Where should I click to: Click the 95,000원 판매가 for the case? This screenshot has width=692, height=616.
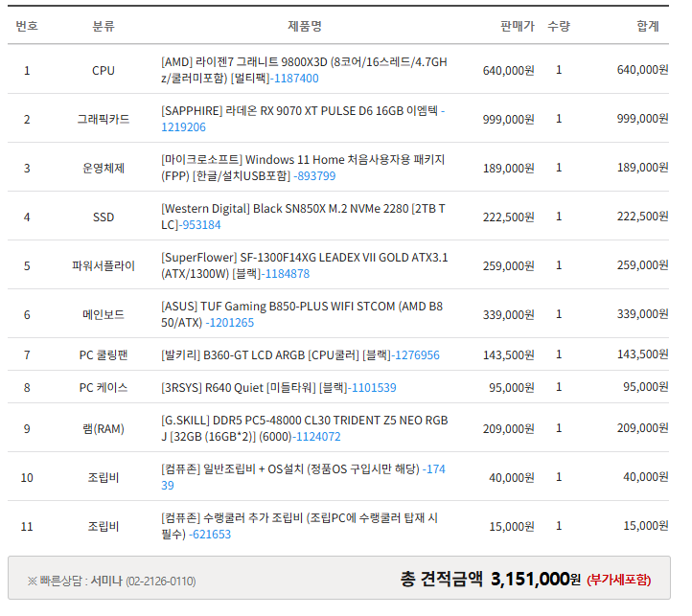click(512, 388)
